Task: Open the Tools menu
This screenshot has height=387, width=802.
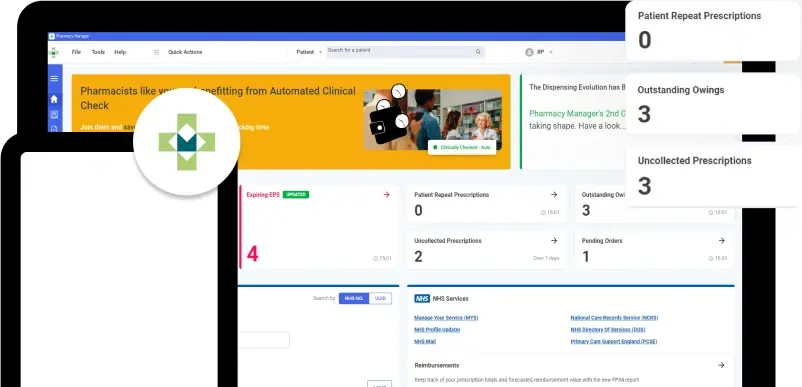Action: pyautogui.click(x=98, y=52)
